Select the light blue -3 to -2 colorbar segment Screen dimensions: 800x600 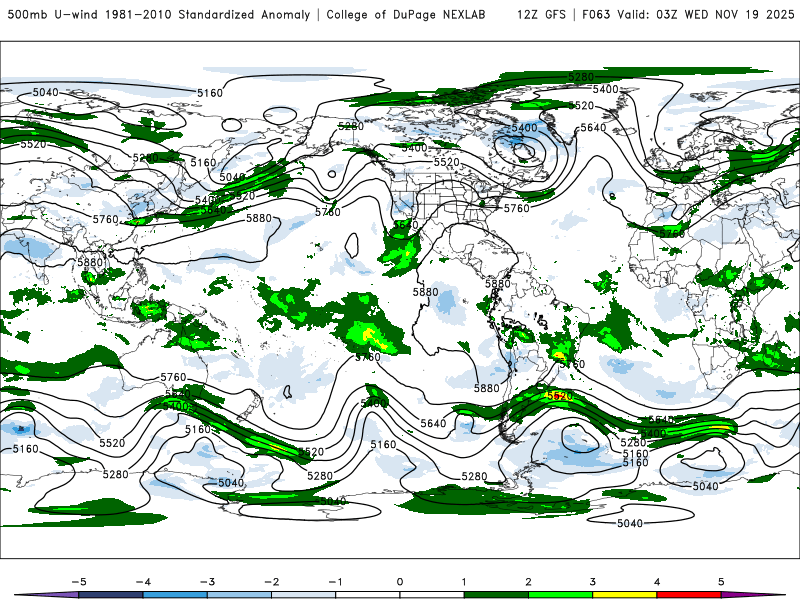tap(239, 595)
